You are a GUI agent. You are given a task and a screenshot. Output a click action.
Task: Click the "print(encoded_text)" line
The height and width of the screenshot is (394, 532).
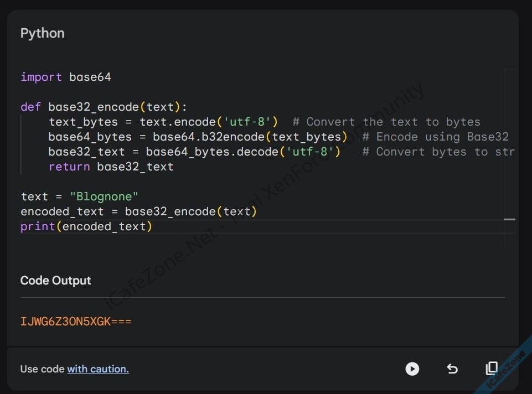(x=86, y=226)
